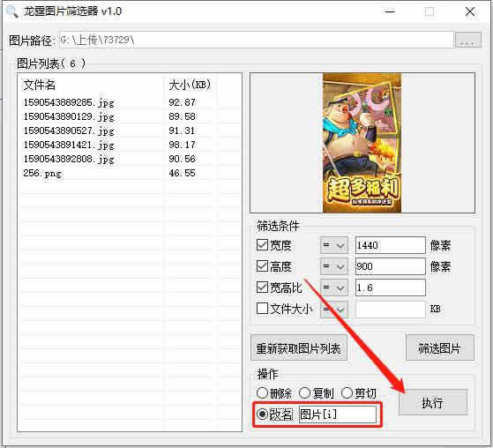Click the 筛选图片 filter images button
Viewport: 493px width, 448px height.
pos(439,348)
